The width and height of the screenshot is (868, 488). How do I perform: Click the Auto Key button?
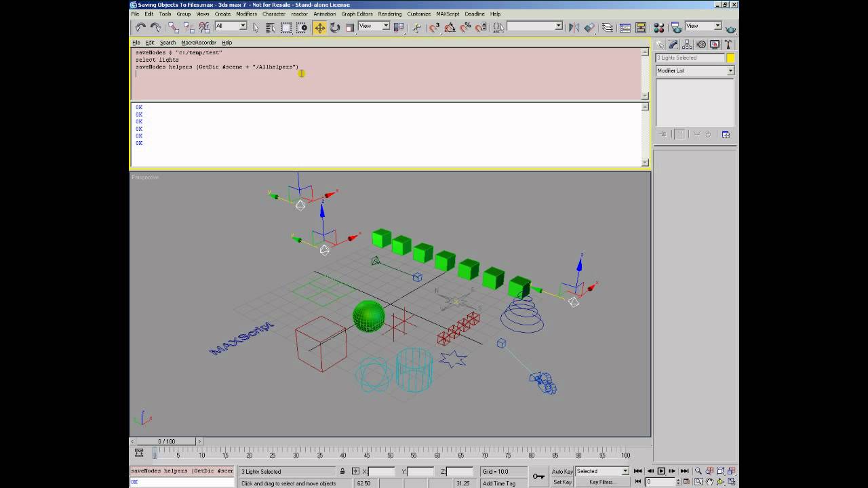pos(562,471)
